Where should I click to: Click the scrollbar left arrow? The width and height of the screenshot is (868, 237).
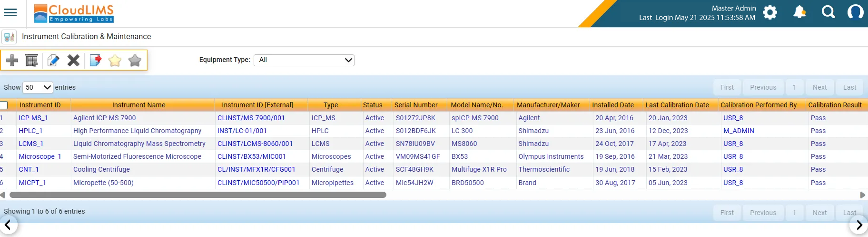coord(3,195)
